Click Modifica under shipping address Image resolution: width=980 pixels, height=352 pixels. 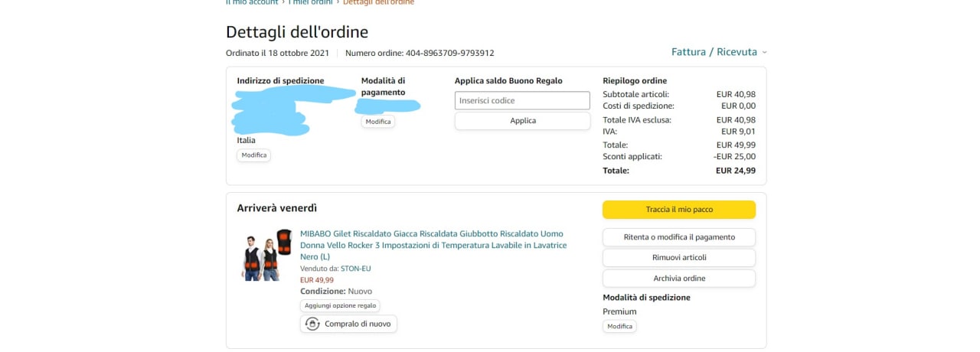(253, 155)
